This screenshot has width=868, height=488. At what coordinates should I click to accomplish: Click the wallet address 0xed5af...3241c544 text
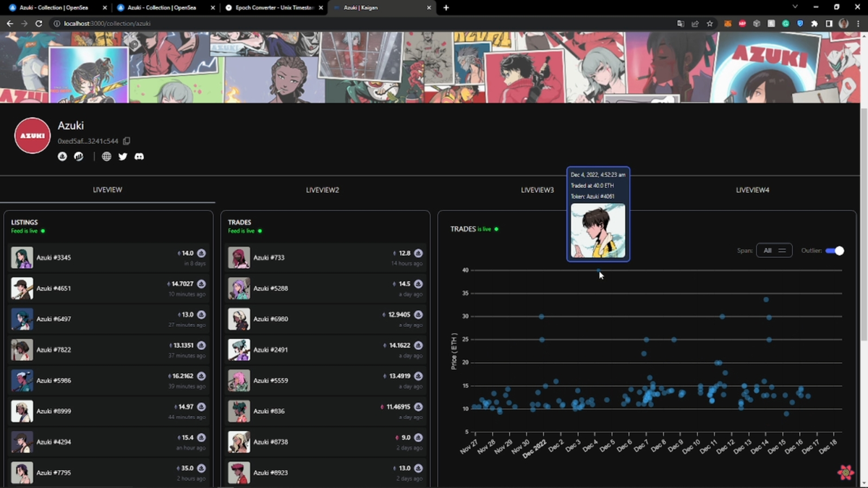tap(89, 141)
